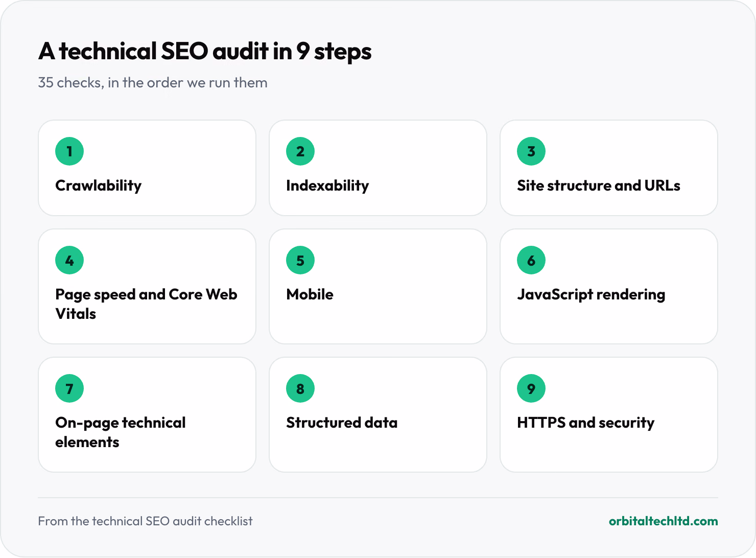756x558 pixels.
Task: Click the green number 8 badge
Action: coord(300,388)
